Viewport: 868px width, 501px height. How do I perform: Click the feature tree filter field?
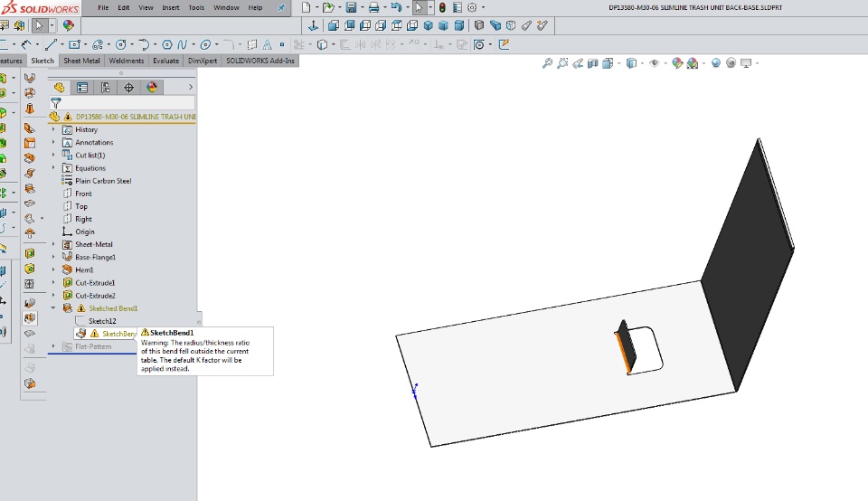(127, 103)
